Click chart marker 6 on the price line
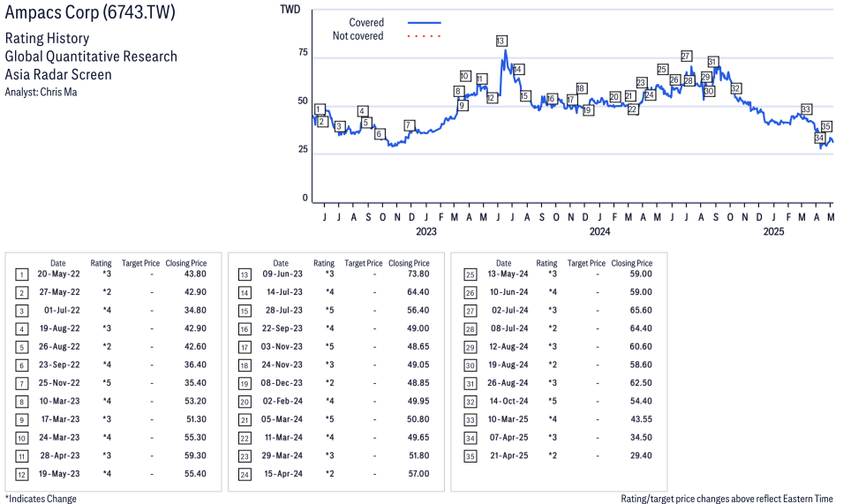The image size is (843, 504). [x=379, y=134]
